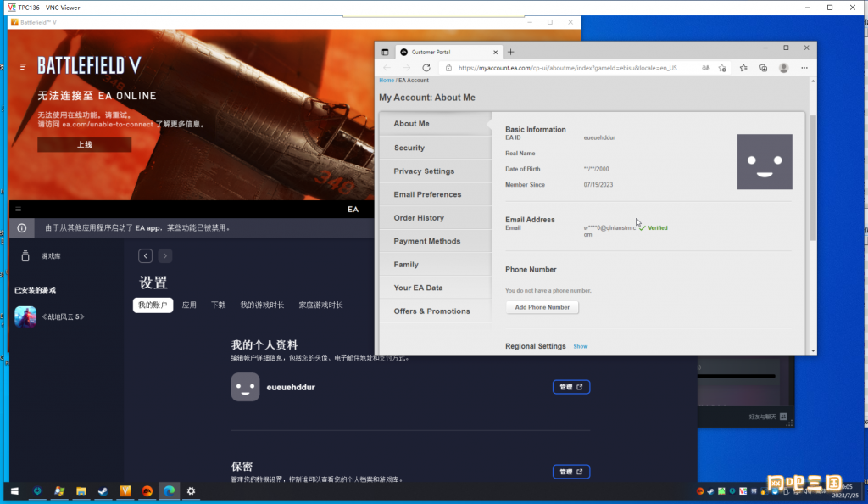The image size is (868, 504).
Task: Open Payment Methods section
Action: pos(436,241)
